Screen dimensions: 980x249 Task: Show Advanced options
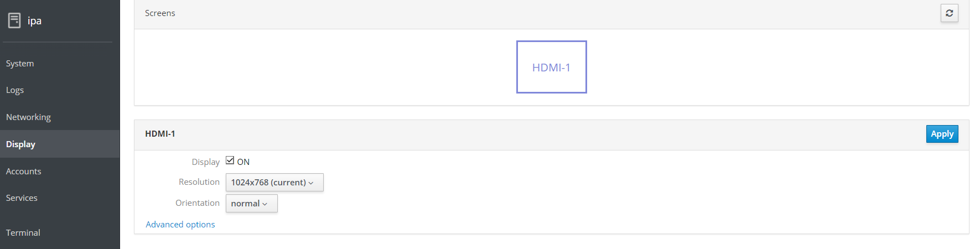(x=180, y=225)
